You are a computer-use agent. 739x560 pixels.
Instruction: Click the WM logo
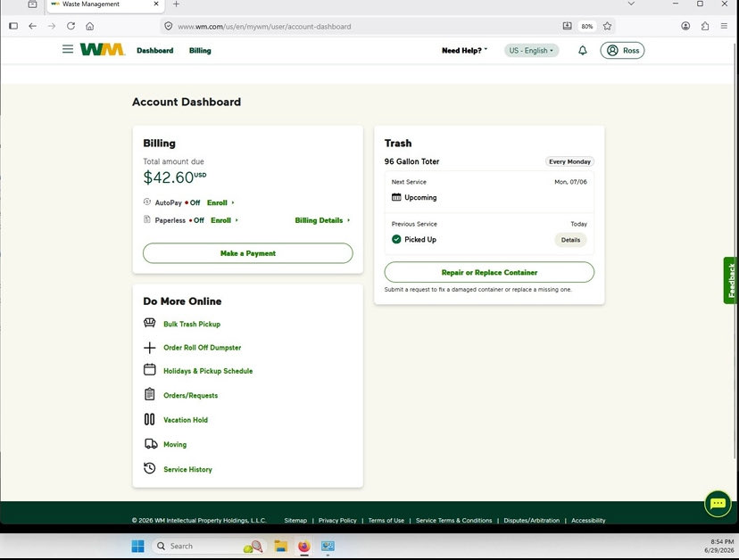(x=103, y=49)
